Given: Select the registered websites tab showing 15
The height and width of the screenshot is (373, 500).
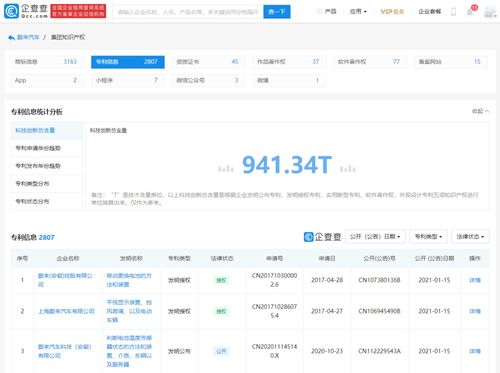Looking at the screenshot, I should [x=451, y=62].
